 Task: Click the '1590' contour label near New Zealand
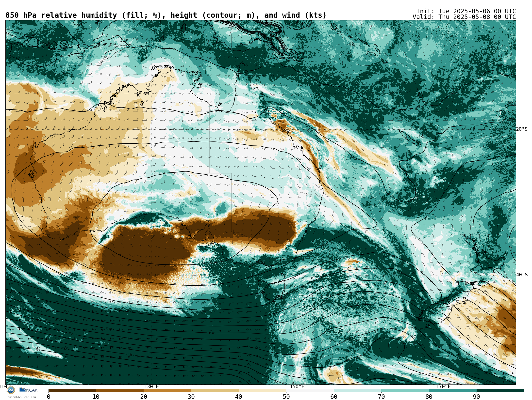505,277
